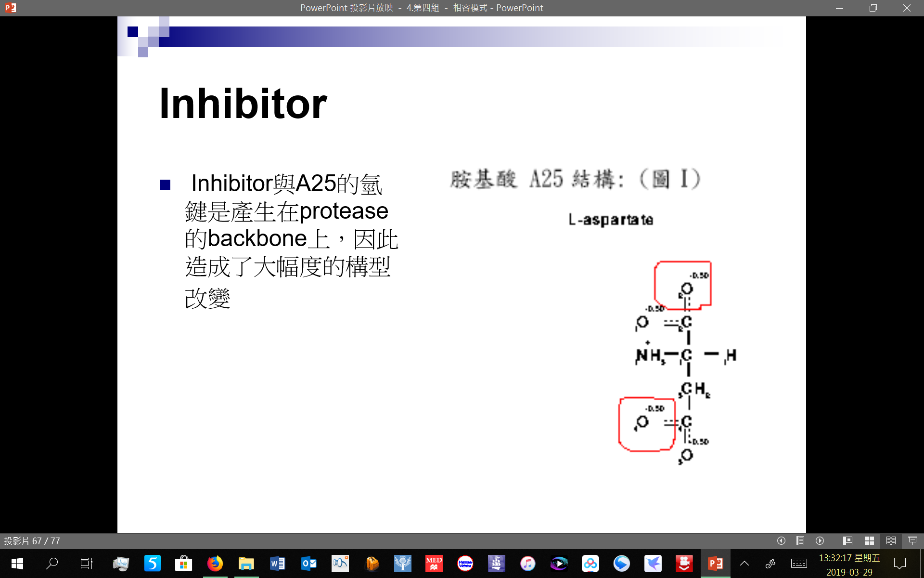The height and width of the screenshot is (578, 924).
Task: Advance to next slide with status bar arrow
Action: pos(820,541)
